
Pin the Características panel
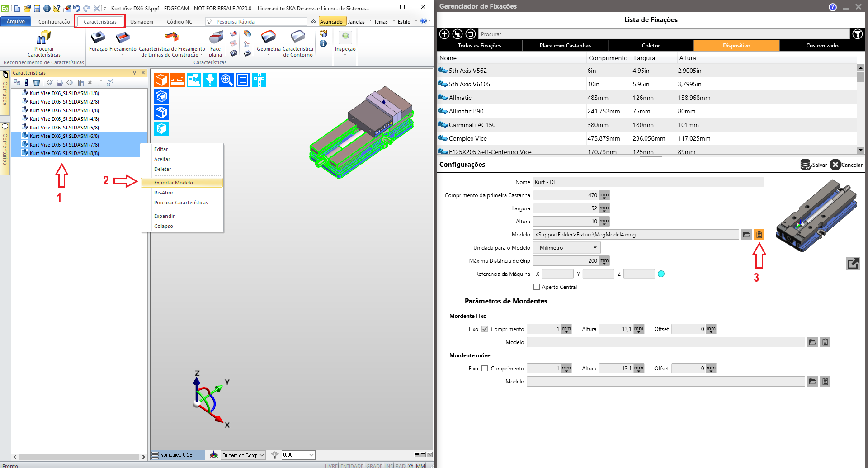click(x=134, y=72)
